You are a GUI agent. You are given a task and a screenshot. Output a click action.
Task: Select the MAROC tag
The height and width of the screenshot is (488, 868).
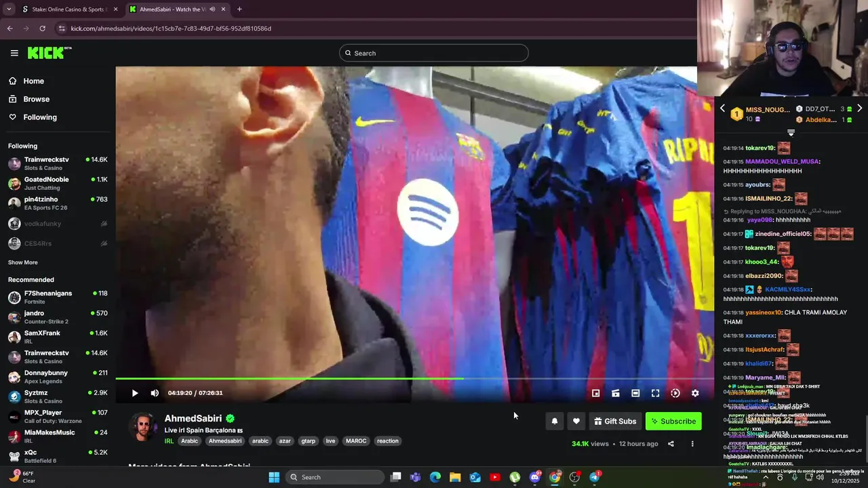pos(356,441)
